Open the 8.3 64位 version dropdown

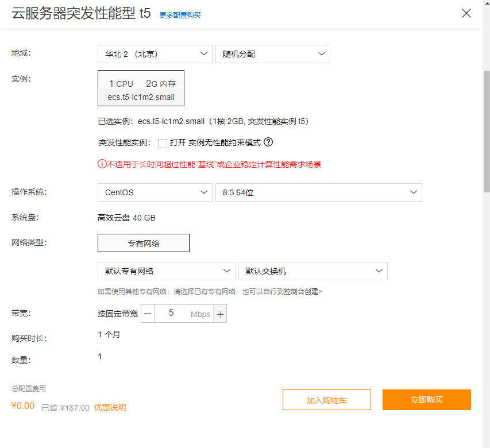click(319, 192)
